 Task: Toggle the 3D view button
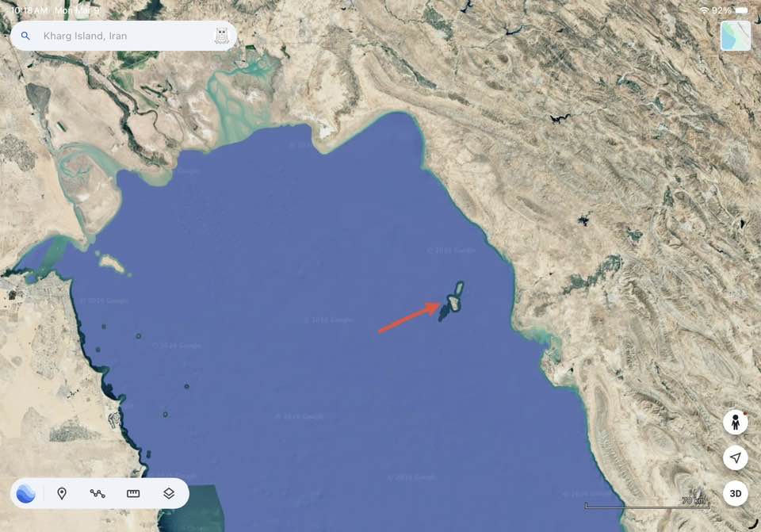pos(736,494)
